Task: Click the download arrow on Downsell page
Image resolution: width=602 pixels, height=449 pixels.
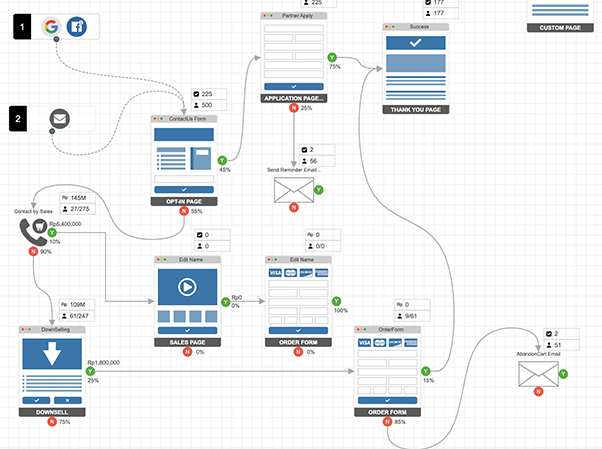Action: point(50,357)
